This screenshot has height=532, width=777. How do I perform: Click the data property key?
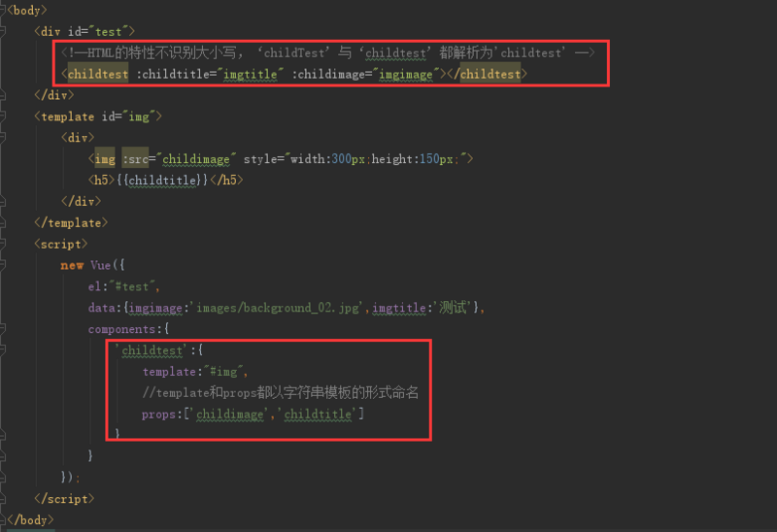pos(101,308)
